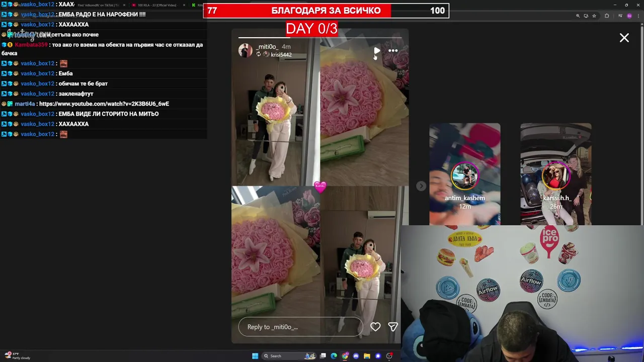Click the Chrome zoom magnifier icon

[578, 16]
